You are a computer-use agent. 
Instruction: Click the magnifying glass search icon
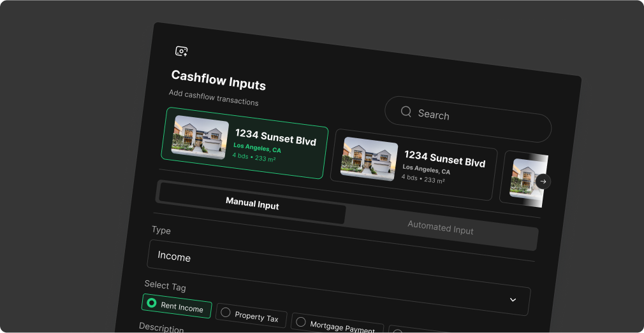[x=406, y=111]
